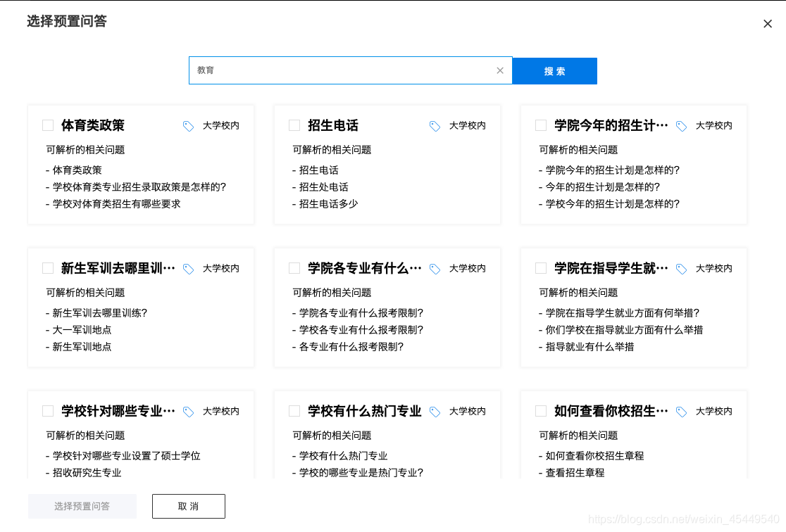Screen dimensions: 786x532
Task: Click tag icon beside 学校针对哪些专业… title
Action: coord(188,412)
